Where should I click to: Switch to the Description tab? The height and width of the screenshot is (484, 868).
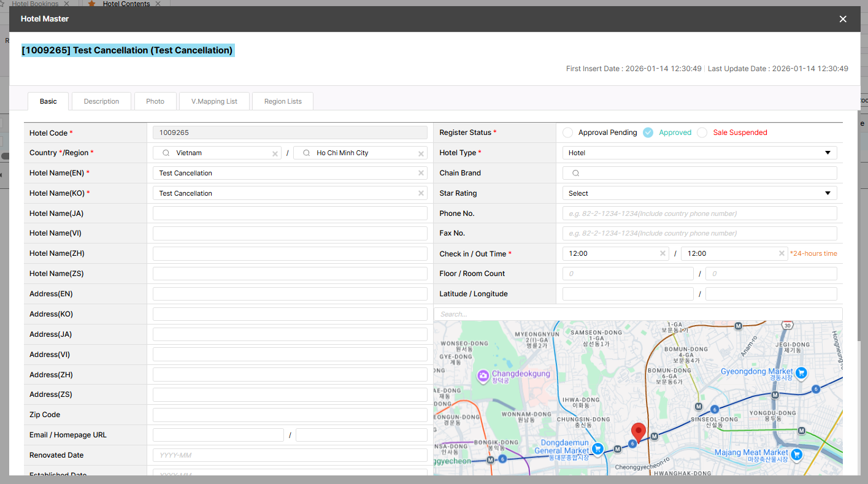pos(101,101)
